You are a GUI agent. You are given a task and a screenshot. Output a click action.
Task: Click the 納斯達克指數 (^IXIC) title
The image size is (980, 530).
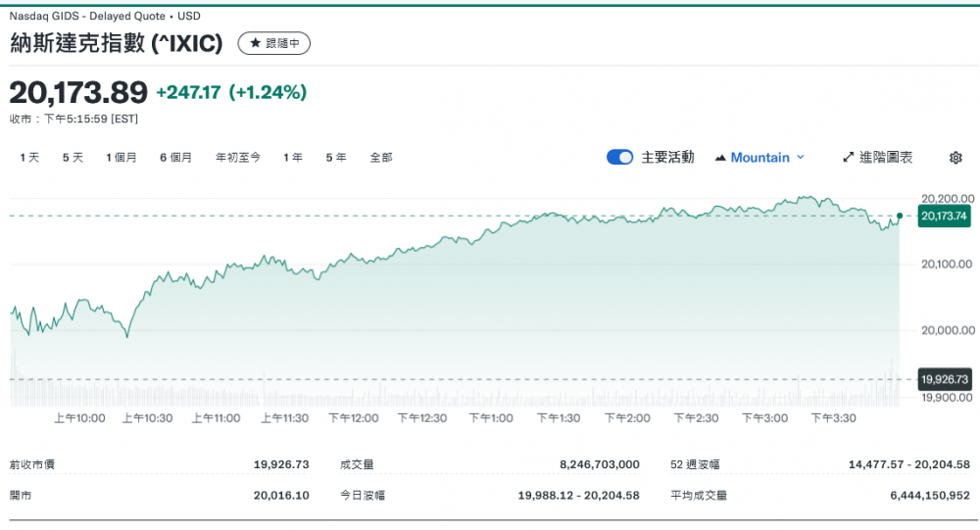pos(117,44)
